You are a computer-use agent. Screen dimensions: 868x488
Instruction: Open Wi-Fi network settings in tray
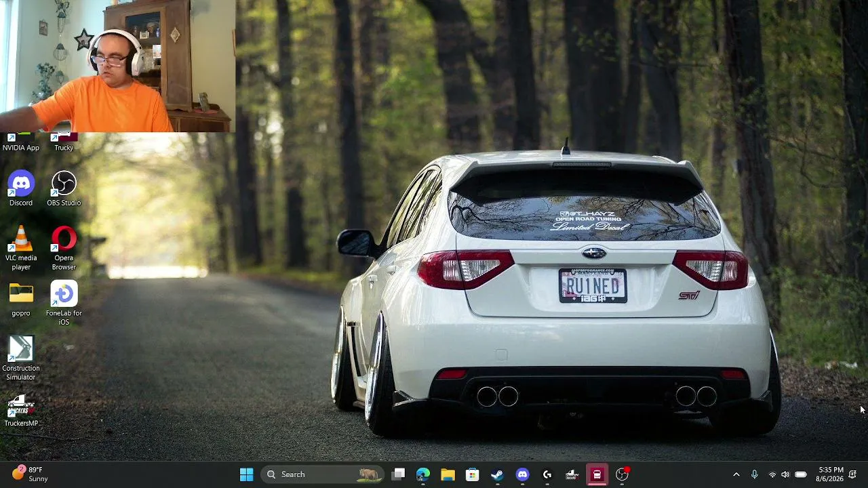point(772,474)
